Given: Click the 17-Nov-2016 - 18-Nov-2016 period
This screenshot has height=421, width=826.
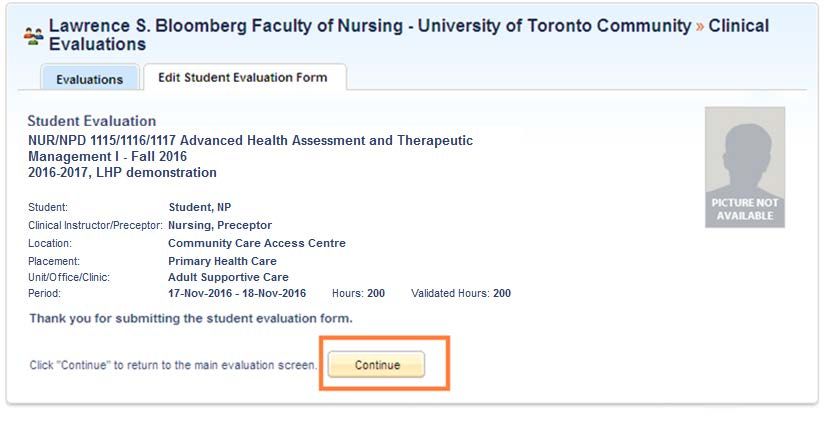Looking at the screenshot, I should tap(237, 293).
